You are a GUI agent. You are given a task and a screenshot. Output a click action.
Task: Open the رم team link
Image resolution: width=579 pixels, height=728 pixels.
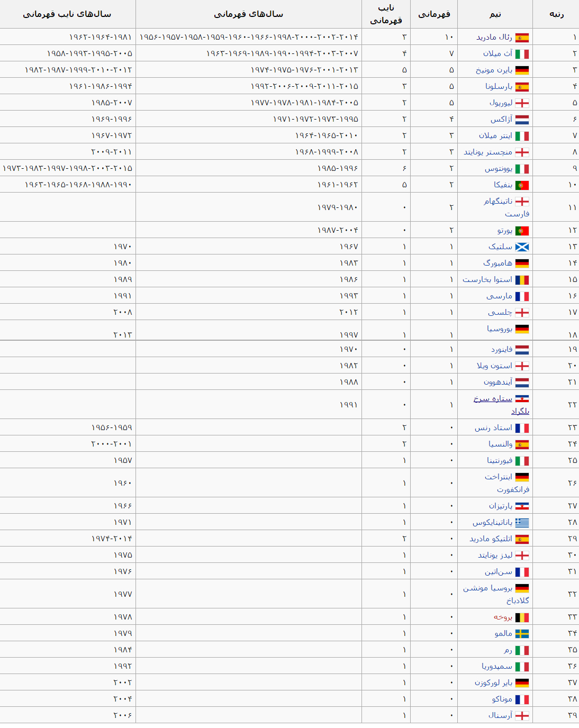click(508, 650)
